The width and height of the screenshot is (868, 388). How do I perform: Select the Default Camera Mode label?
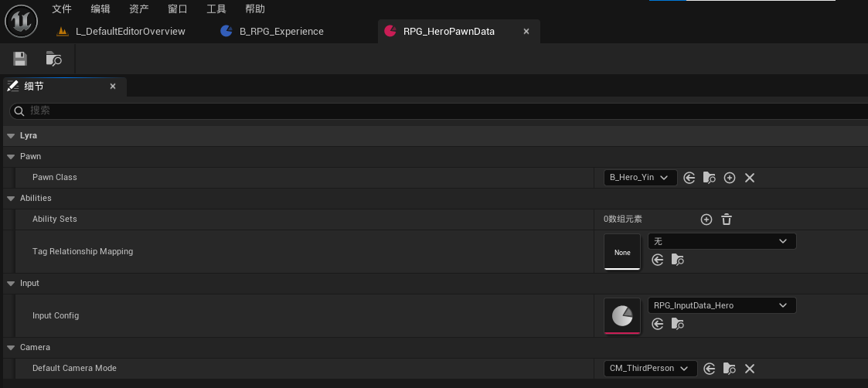[x=75, y=369]
